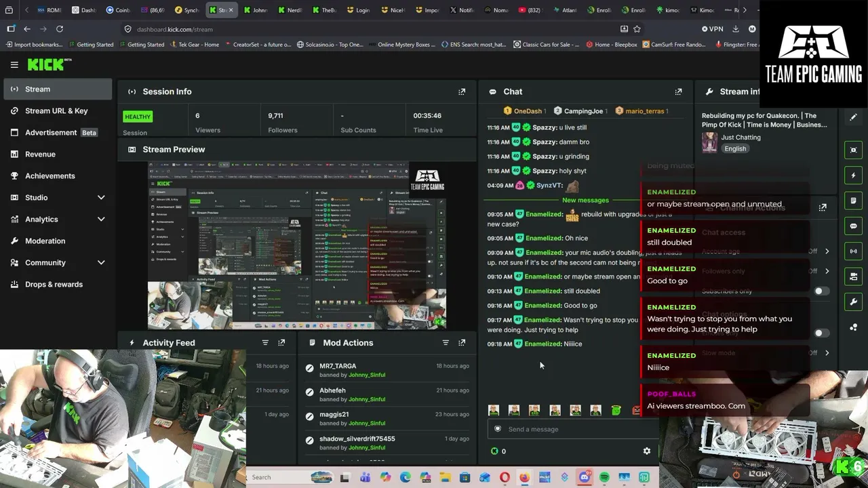Click the 'shadow_silverdrift75455' ban entry
868x488 pixels.
click(x=389, y=443)
